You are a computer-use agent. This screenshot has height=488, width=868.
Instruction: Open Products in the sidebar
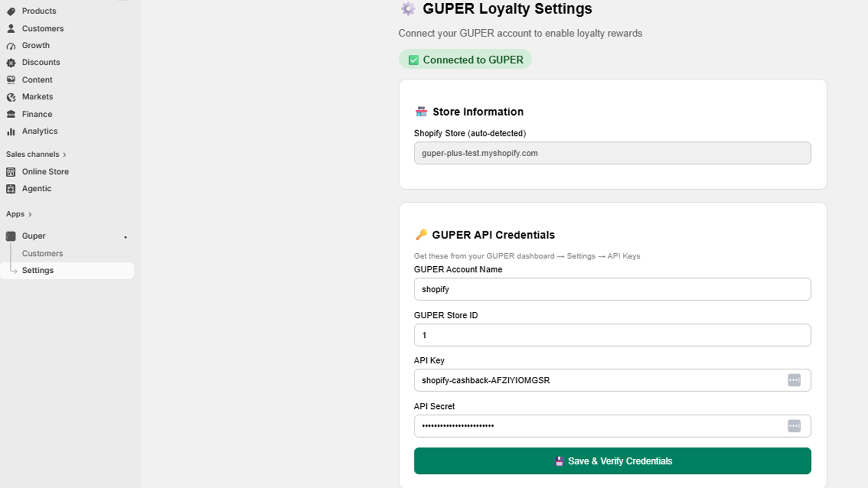click(x=39, y=11)
